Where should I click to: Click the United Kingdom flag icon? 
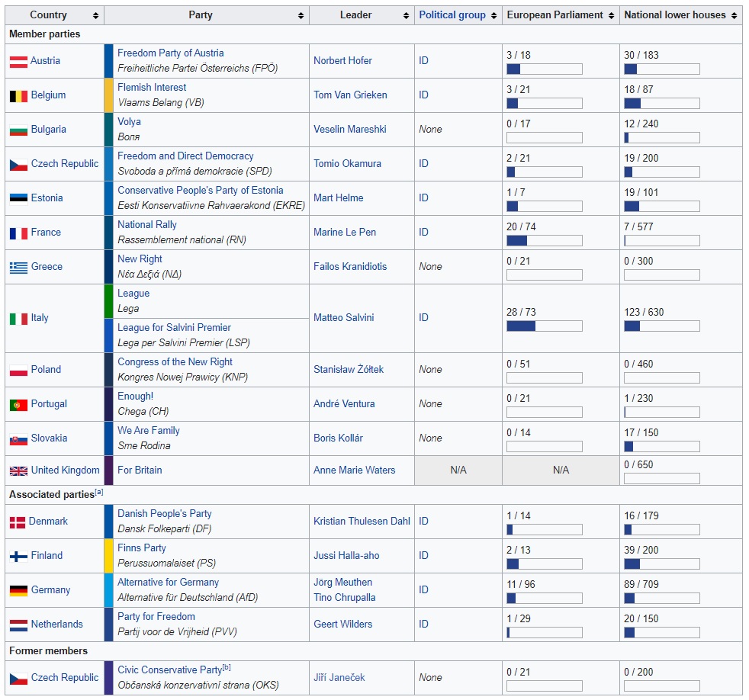pos(18,470)
